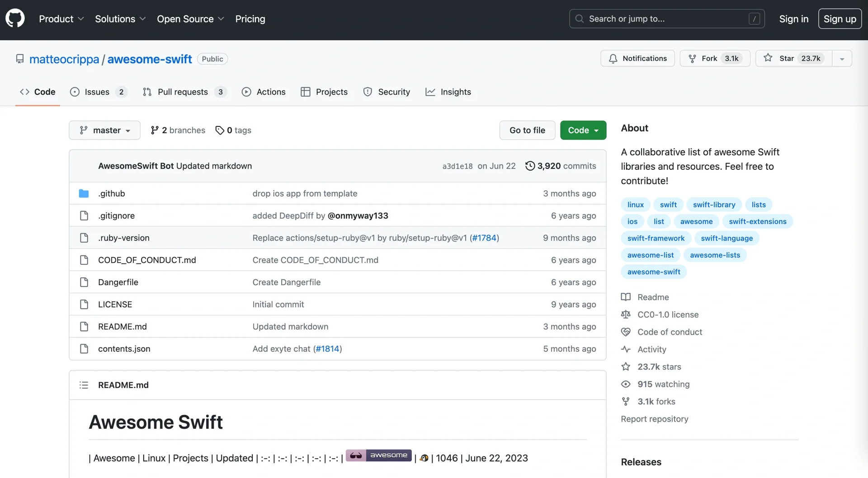
Task: Click the awesome-lists topic tag
Action: pyautogui.click(x=715, y=255)
